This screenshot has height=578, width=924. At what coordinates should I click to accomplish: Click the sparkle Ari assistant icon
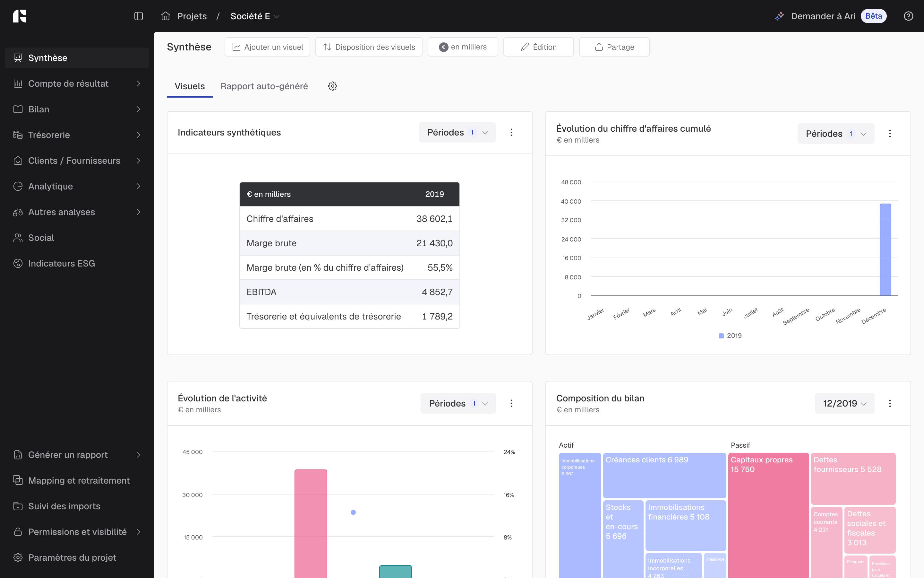779,16
